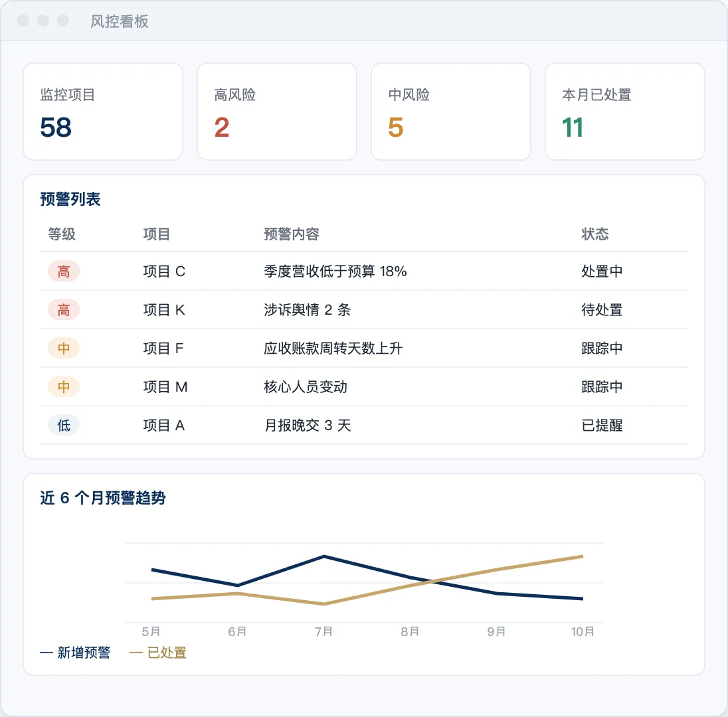The height and width of the screenshot is (717, 728).
Task: Sort by the 等级 column header
Action: (x=62, y=234)
